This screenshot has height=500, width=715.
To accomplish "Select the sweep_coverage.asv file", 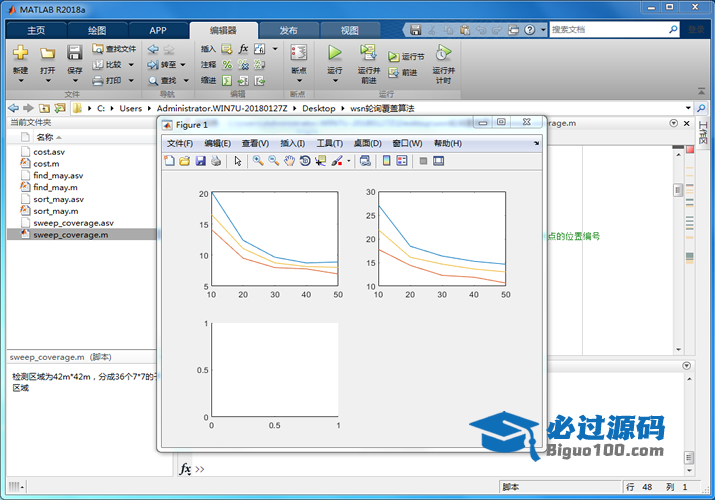I will coord(73,223).
